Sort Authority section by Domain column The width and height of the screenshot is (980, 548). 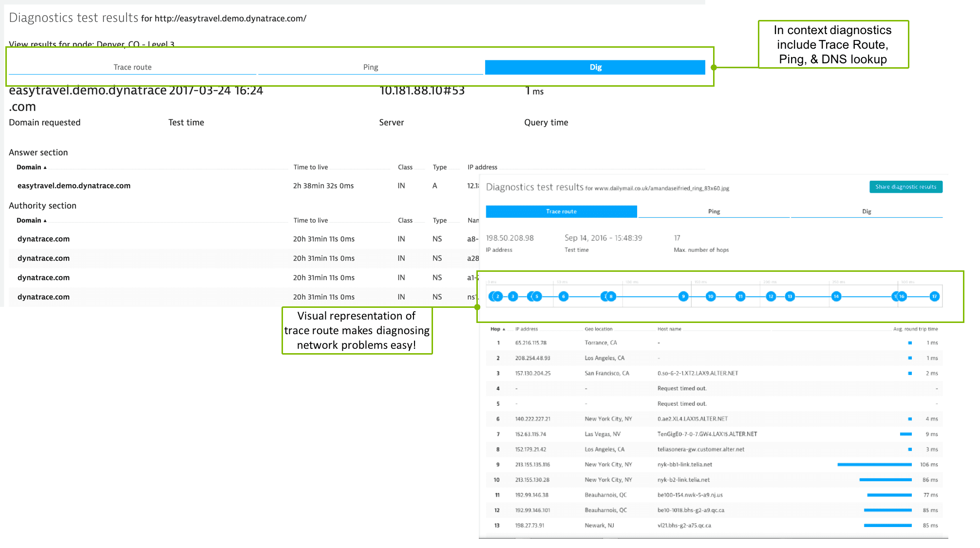coord(32,220)
